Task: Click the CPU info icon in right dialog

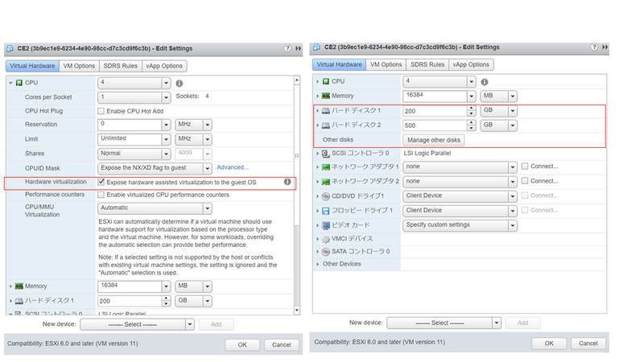Action: (485, 82)
